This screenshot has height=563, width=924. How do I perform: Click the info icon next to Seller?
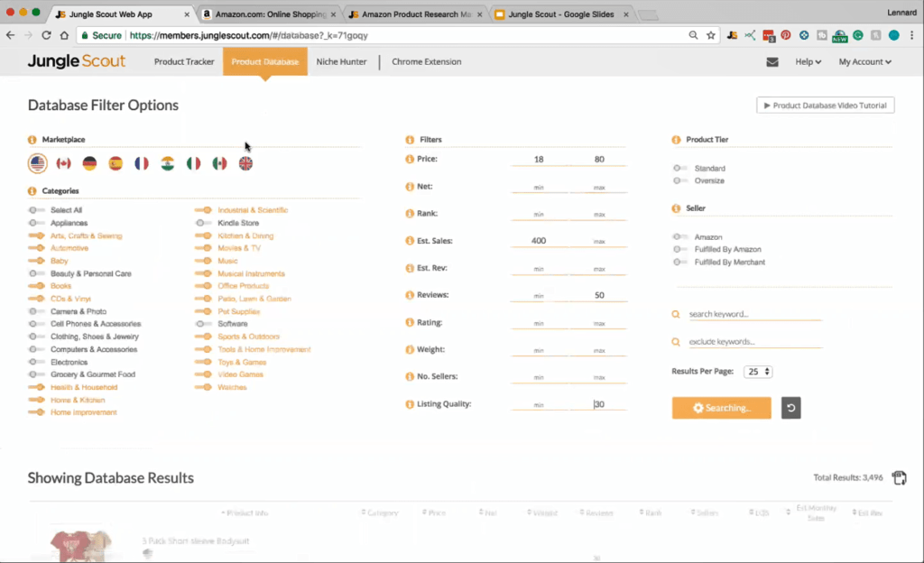click(676, 208)
